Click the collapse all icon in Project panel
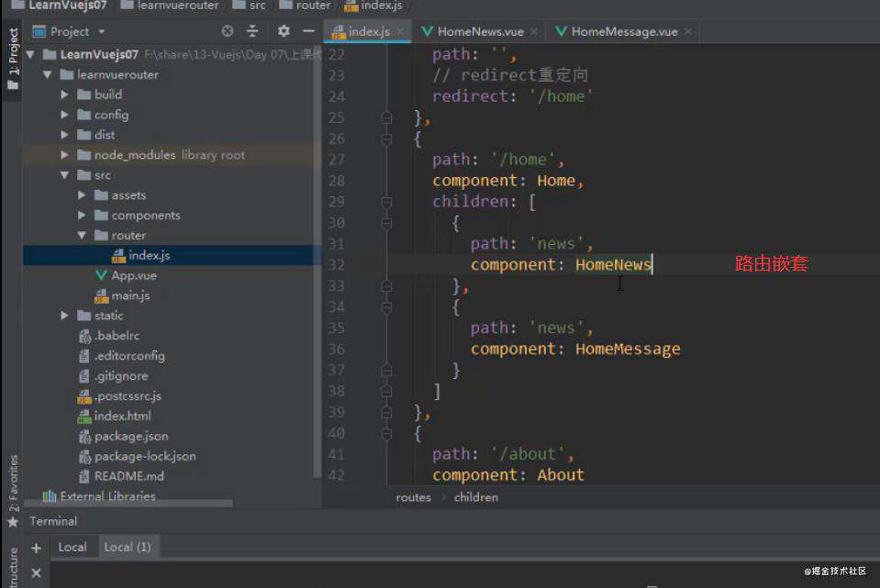Screen dimensions: 880x588 click(252, 31)
